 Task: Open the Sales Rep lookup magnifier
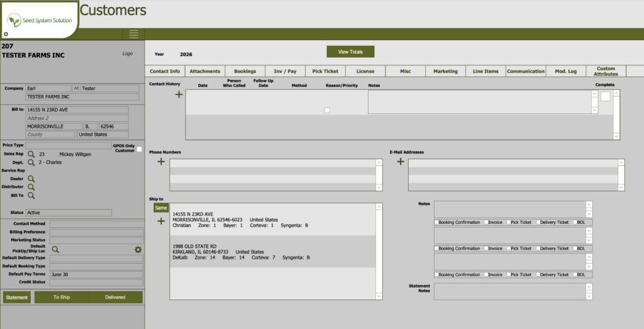[31, 154]
